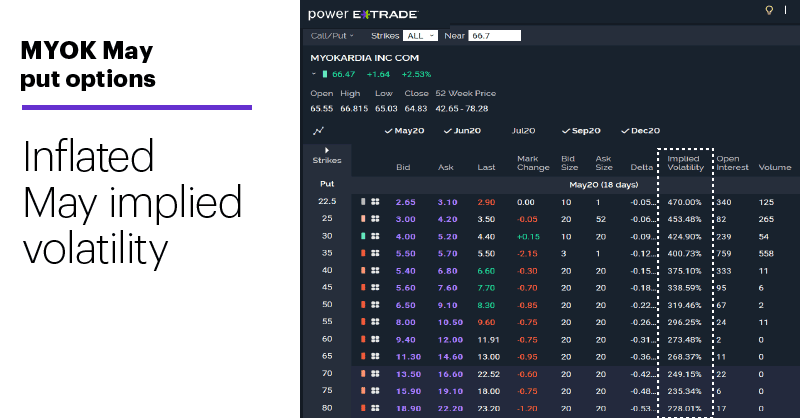Sort by the Ask column header
Viewport: 800px width, 418px height.
tap(445, 167)
